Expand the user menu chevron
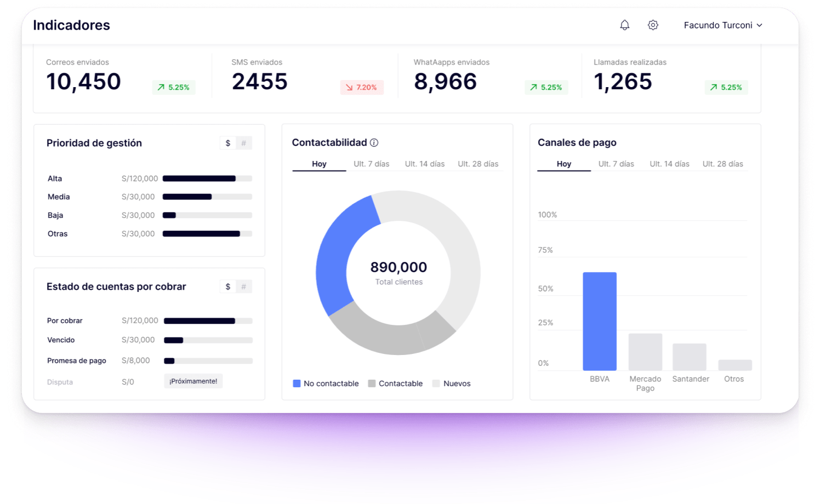Screen dimensions: 820x504 pos(760,25)
